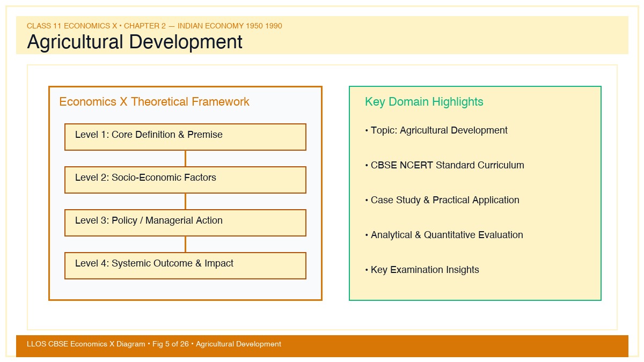Click the 'Agricultural Development' slide title
This screenshot has width=644, height=362.
(x=135, y=42)
